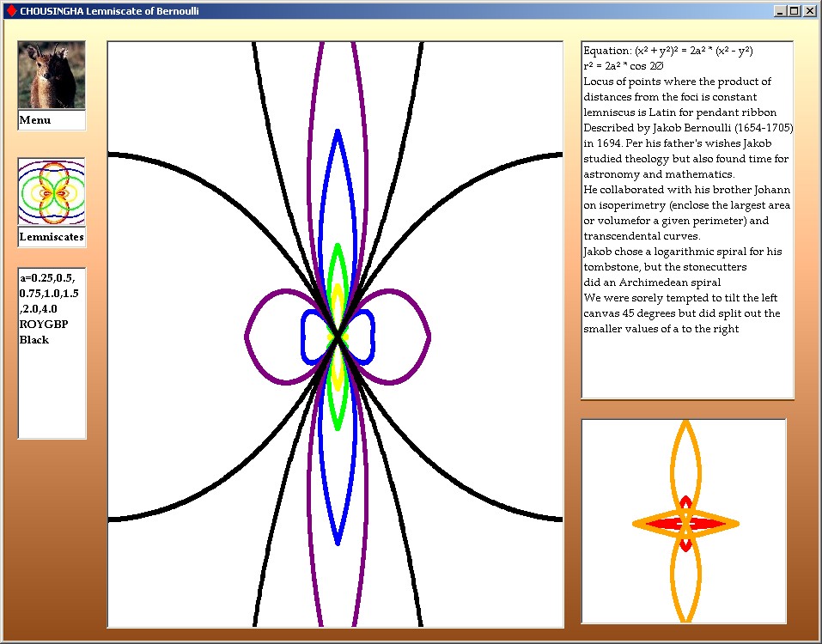This screenshot has height=644, width=822.
Task: Click the Lemniscates text label
Action: point(52,237)
